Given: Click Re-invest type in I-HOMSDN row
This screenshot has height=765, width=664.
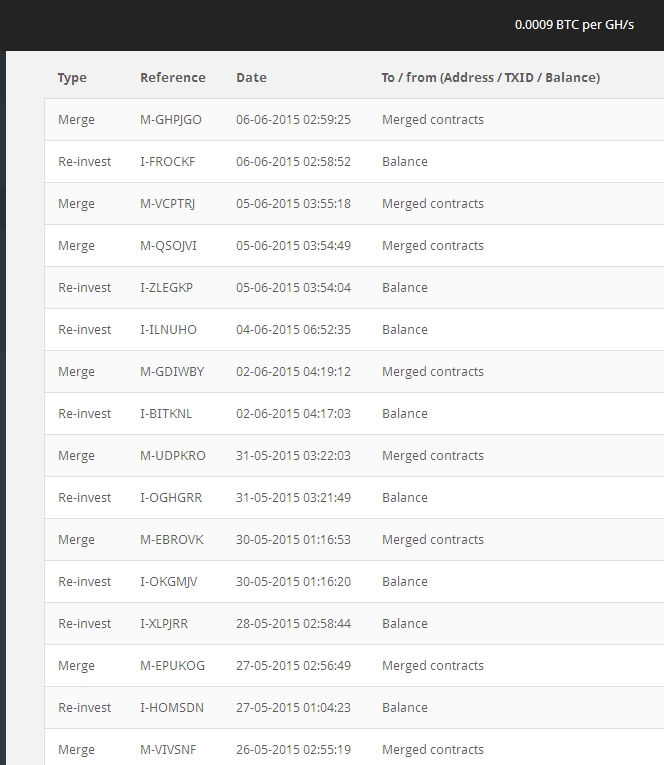Looking at the screenshot, I should click(x=84, y=707).
